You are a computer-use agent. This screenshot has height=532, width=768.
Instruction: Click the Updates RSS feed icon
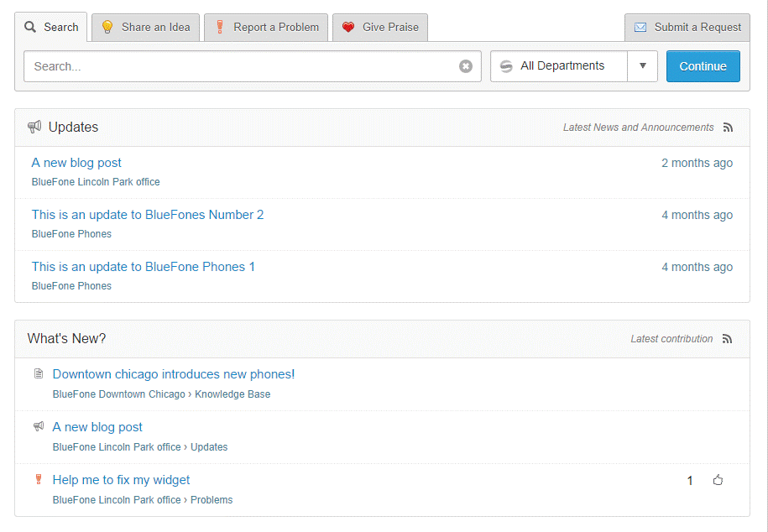(728, 128)
